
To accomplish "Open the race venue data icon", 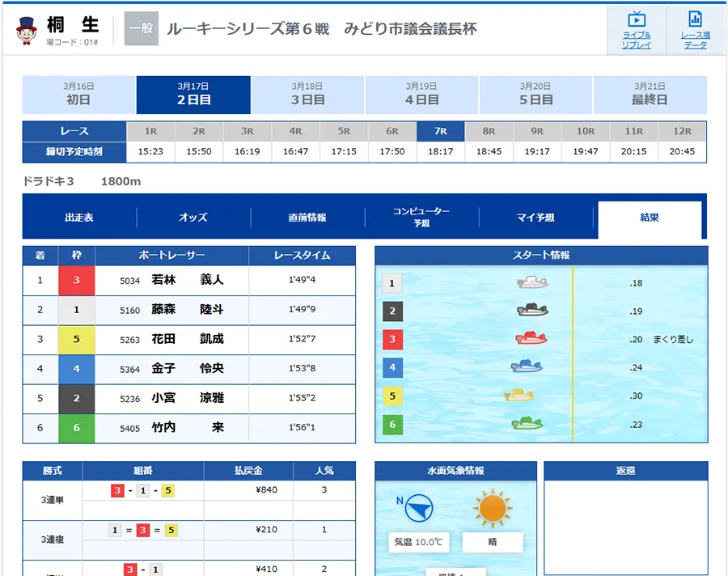I will pyautogui.click(x=694, y=30).
